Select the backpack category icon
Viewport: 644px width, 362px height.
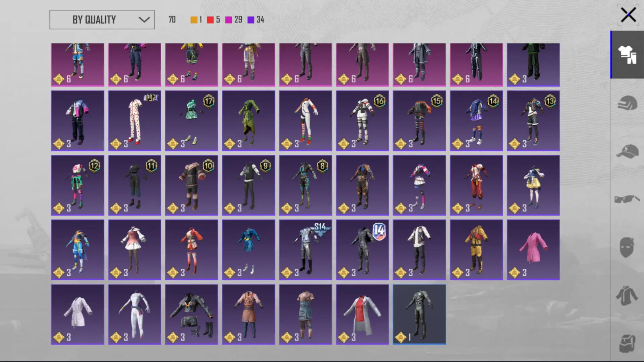point(627,343)
